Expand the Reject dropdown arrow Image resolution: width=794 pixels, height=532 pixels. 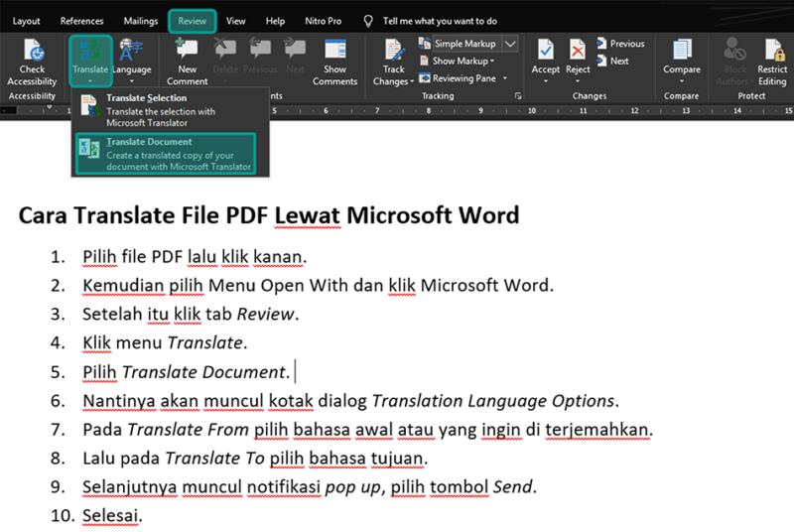578,81
